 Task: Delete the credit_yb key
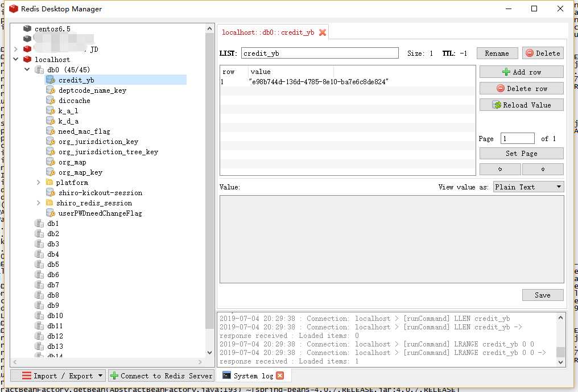[543, 53]
